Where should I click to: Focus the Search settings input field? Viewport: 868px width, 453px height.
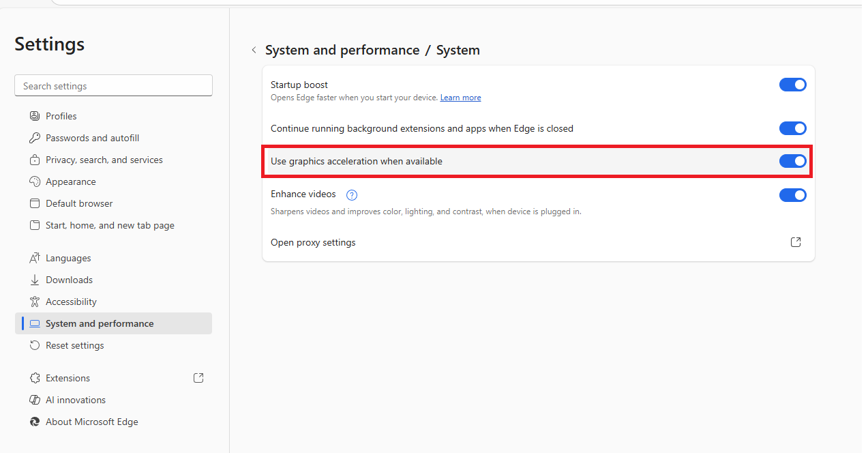click(113, 86)
